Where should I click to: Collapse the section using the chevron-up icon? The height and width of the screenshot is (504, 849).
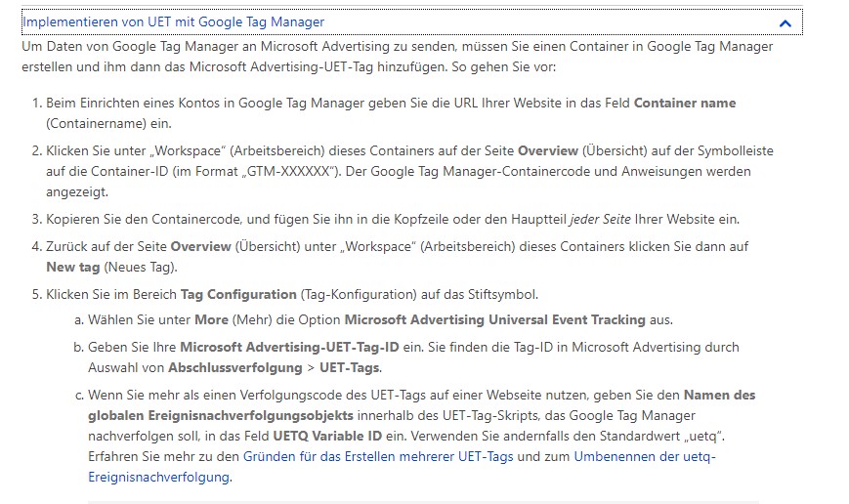click(x=785, y=22)
